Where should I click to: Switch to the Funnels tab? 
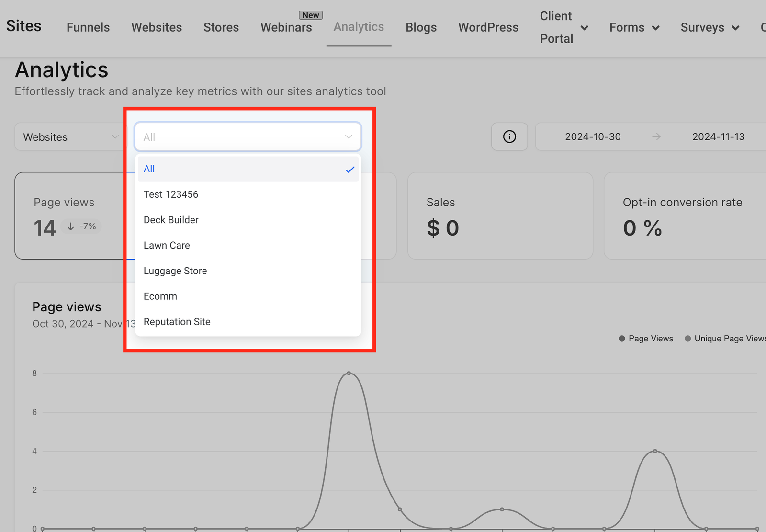tap(88, 27)
